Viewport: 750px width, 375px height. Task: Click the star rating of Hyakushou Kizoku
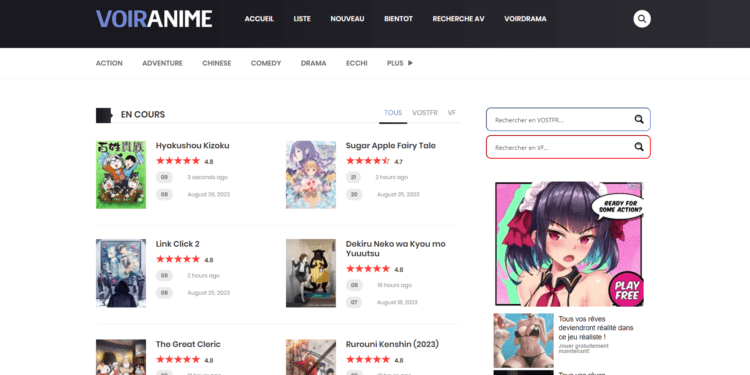point(178,161)
